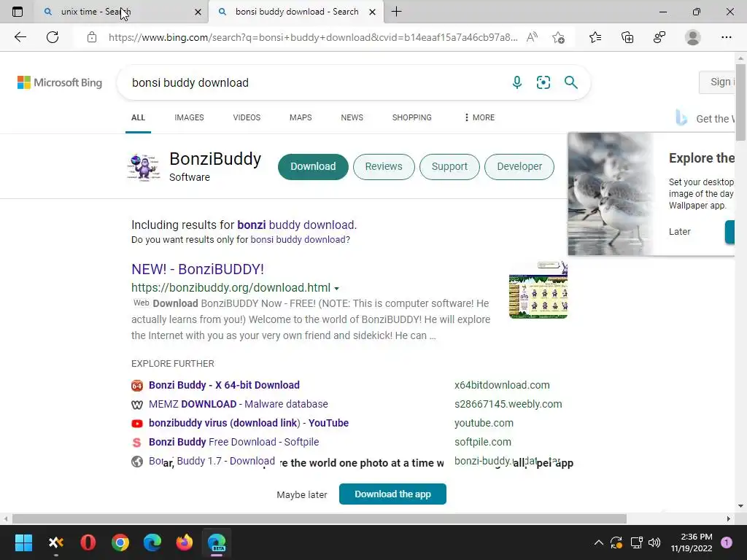Open the volume control tray icon
The height and width of the screenshot is (560, 747).
pyautogui.click(x=654, y=542)
